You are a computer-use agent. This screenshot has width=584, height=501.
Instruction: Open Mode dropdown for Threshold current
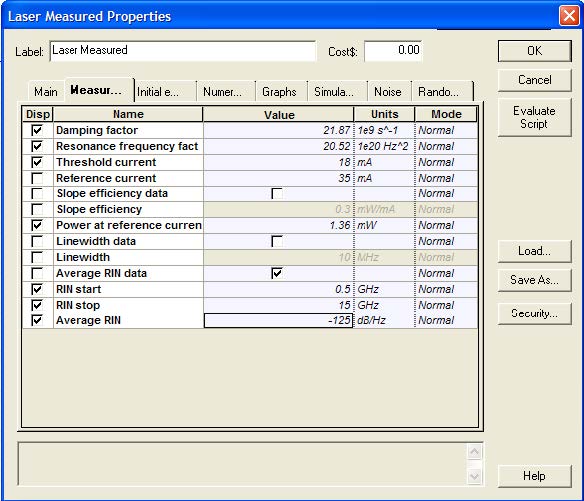[x=446, y=162]
